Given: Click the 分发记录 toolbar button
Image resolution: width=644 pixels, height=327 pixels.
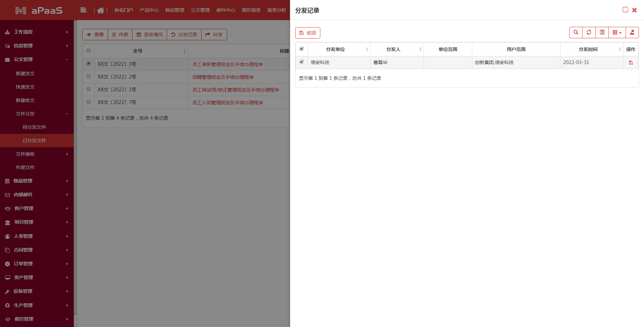Looking at the screenshot, I should [184, 35].
